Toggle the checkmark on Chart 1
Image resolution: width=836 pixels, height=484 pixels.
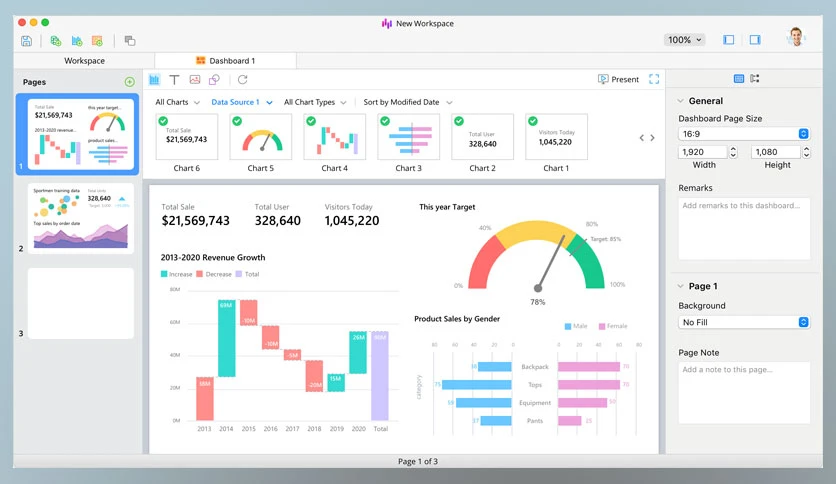point(533,121)
